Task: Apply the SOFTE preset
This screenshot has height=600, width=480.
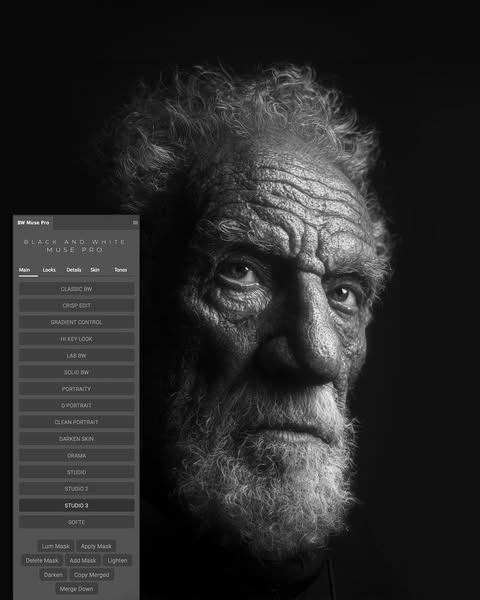Action: [x=77, y=522]
